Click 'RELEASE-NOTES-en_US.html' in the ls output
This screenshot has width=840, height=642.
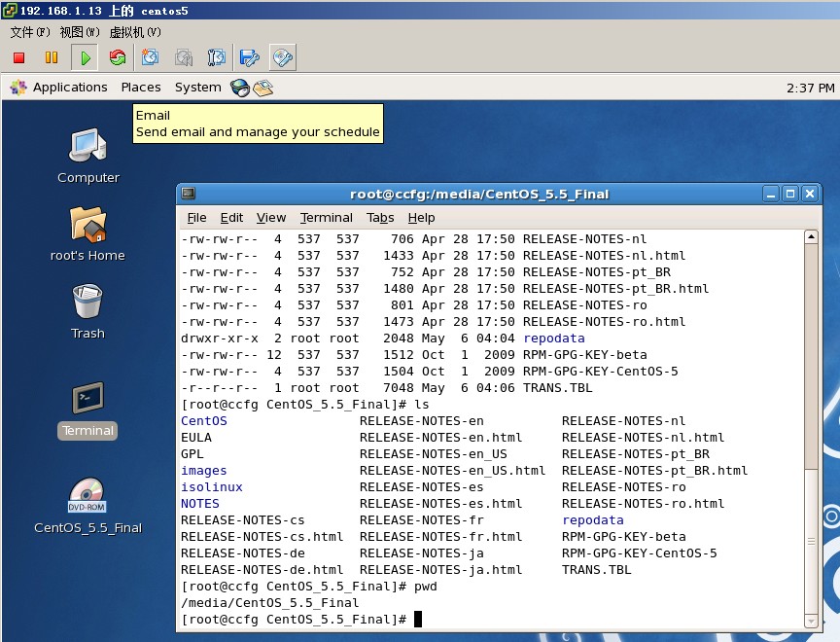click(453, 471)
